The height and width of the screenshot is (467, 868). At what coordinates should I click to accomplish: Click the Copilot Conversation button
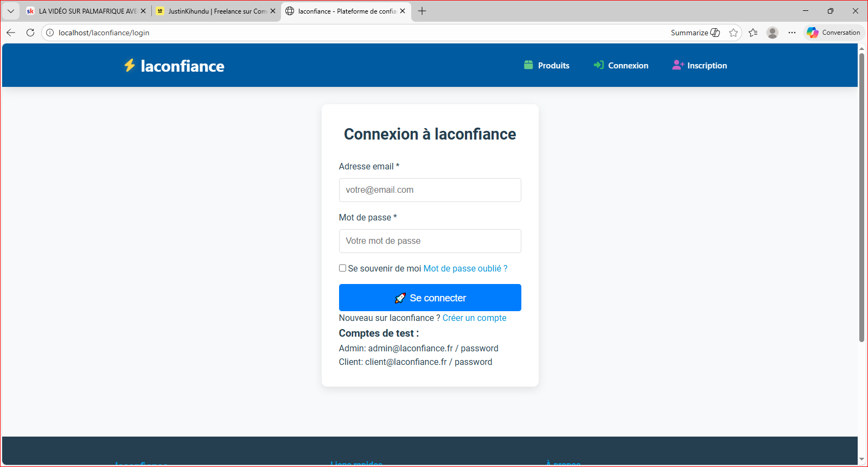click(x=834, y=33)
